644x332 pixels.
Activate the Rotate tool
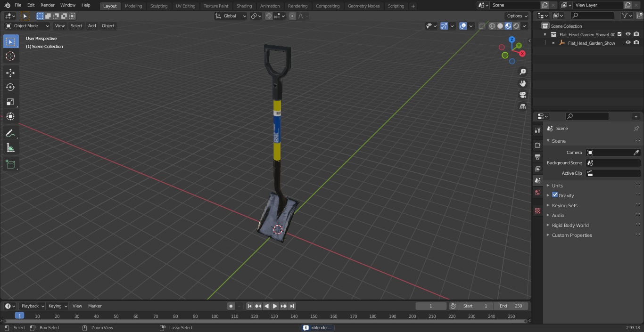(x=10, y=87)
